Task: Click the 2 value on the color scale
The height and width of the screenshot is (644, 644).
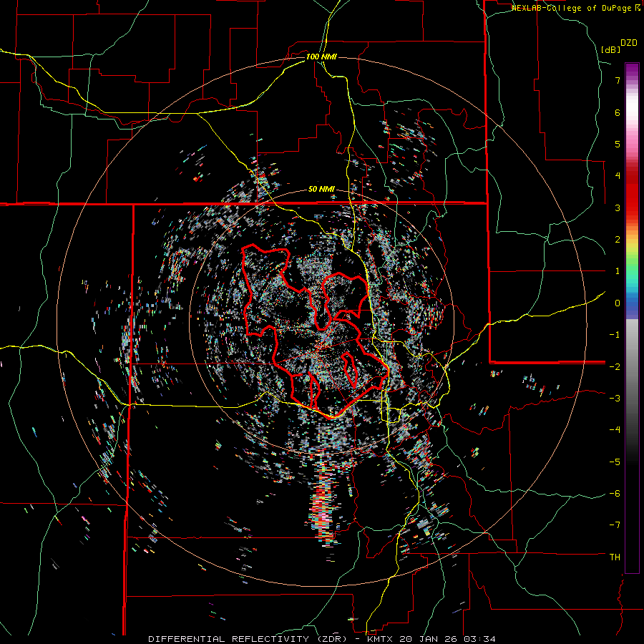Action: (x=618, y=240)
